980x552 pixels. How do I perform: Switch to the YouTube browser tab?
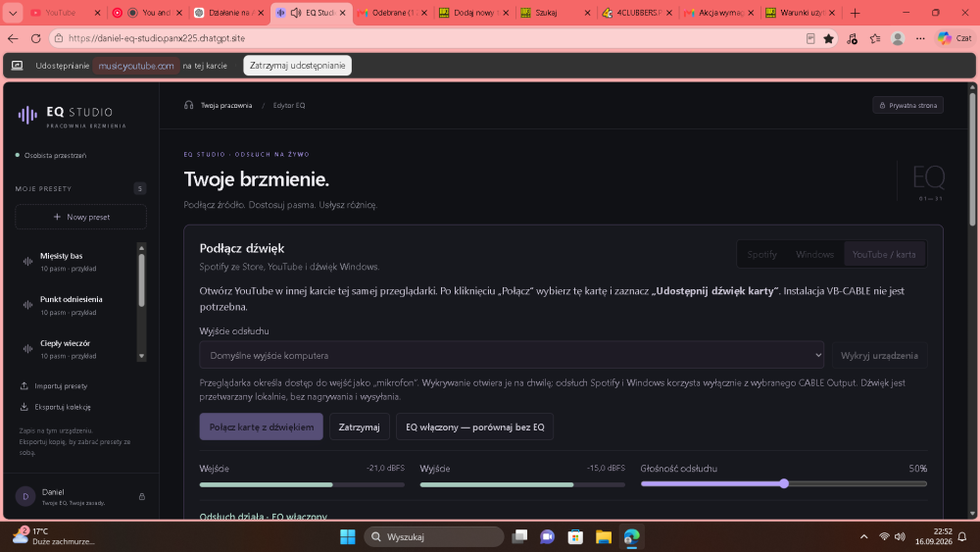click(65, 13)
